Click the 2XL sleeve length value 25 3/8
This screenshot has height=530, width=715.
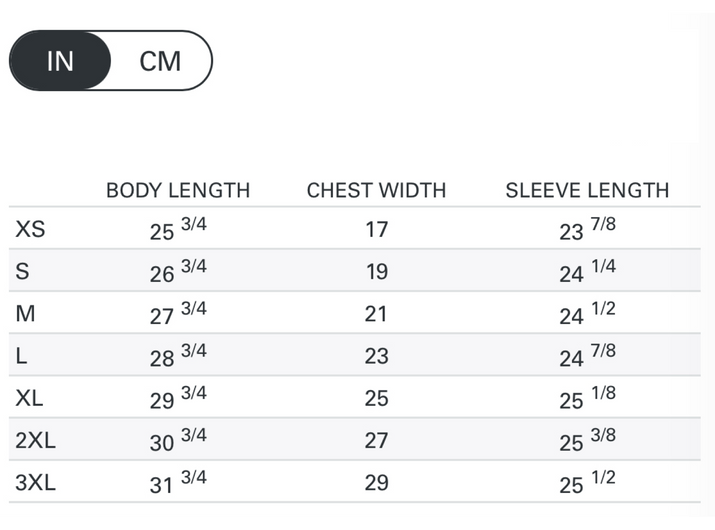pyautogui.click(x=587, y=441)
